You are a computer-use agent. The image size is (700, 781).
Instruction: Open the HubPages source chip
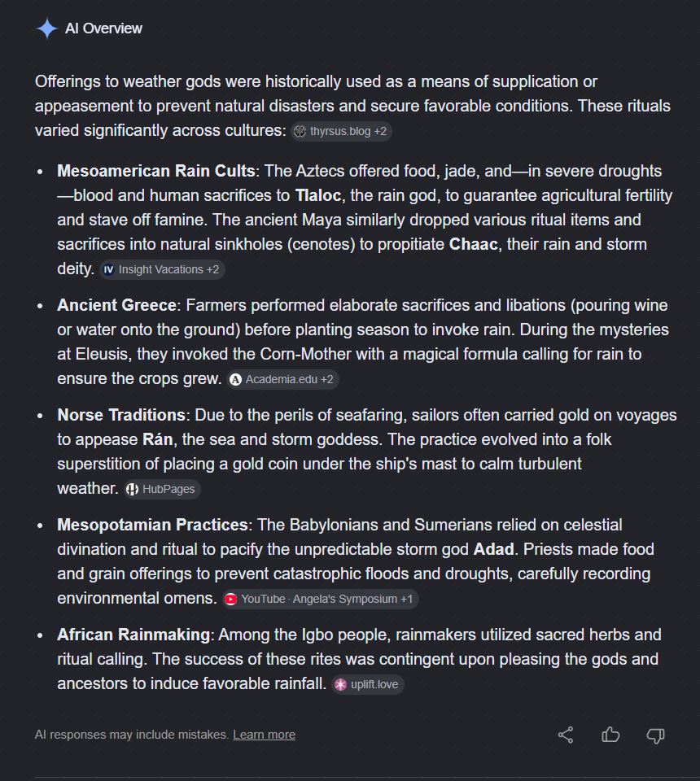(x=162, y=489)
